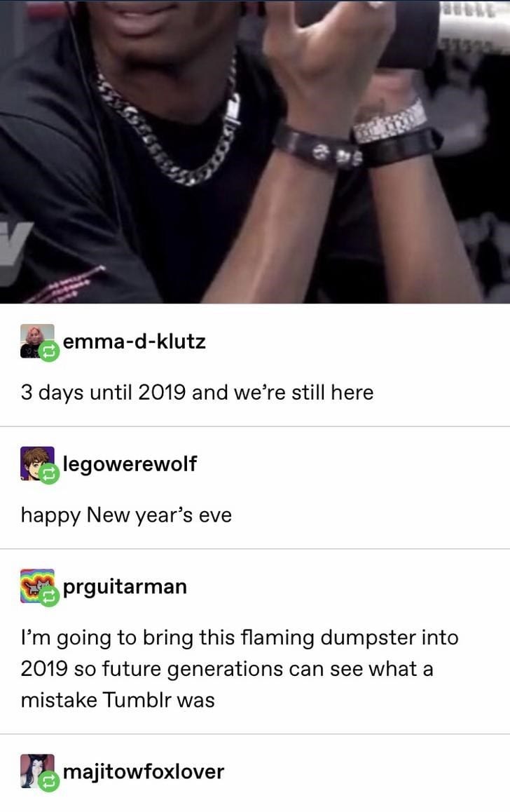Viewport: 510px width, 812px height.
Task: Open the legowerewolf blog username link
Action: coord(130,464)
